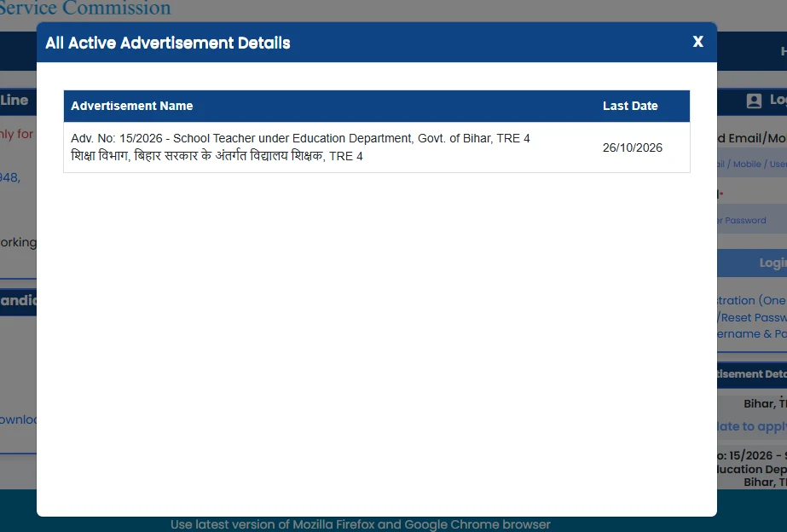Image resolution: width=787 pixels, height=532 pixels.
Task: Click the Advertisement Name column header
Action: (132, 106)
